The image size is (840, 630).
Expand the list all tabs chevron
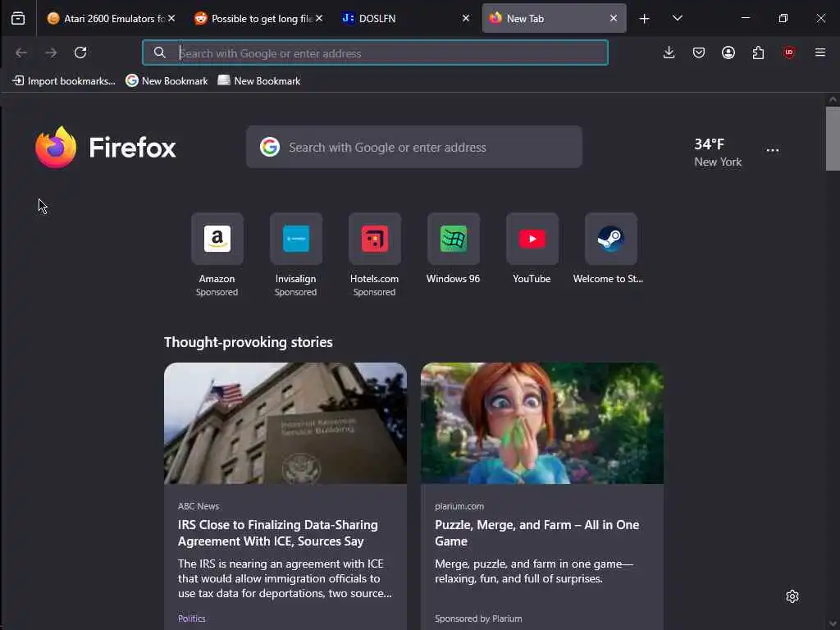click(x=677, y=18)
